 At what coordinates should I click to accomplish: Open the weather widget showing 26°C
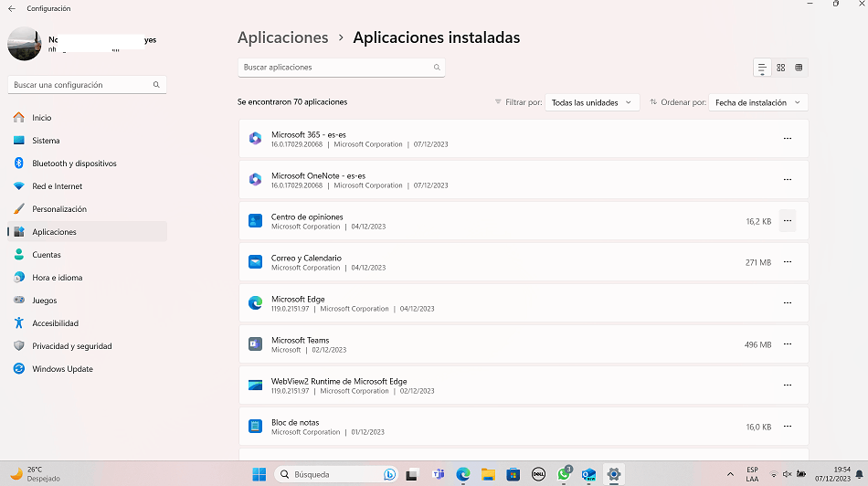36,474
